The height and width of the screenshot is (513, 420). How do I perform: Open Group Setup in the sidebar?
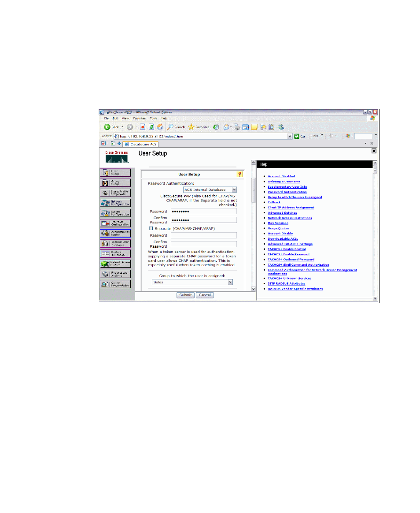(x=115, y=182)
